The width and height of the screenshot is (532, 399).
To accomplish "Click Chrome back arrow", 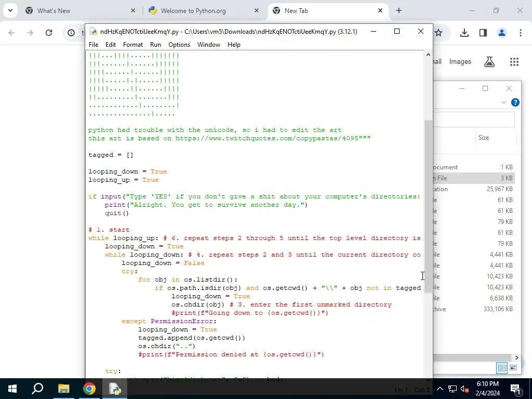I will pyautogui.click(x=11, y=33).
